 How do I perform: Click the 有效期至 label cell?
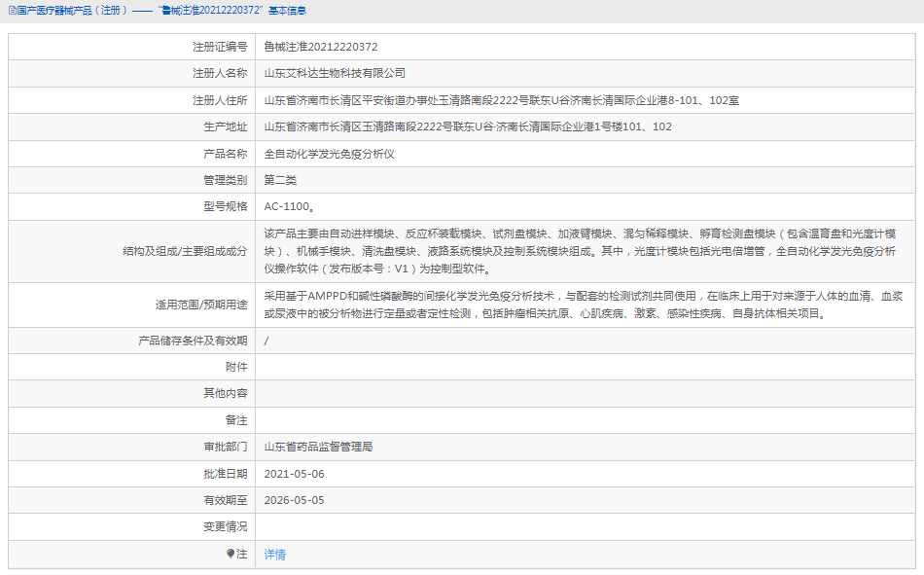click(x=132, y=500)
